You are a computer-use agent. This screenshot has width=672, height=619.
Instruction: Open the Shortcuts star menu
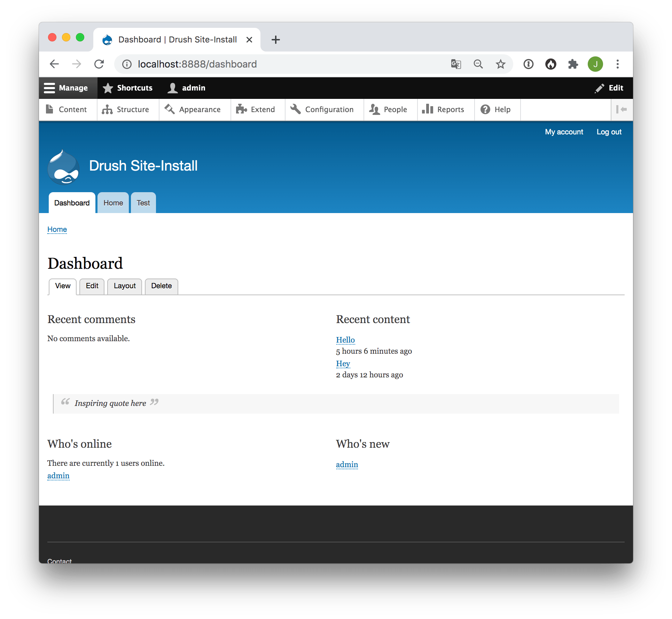coord(128,88)
